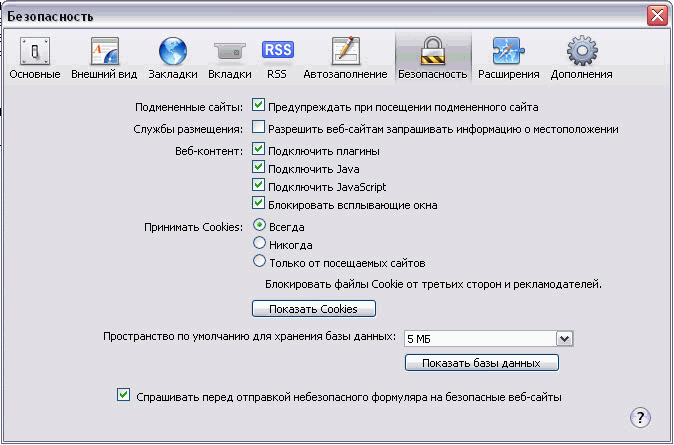Open the Внешний вид appearance icon
The image size is (674, 445).
pos(105,51)
